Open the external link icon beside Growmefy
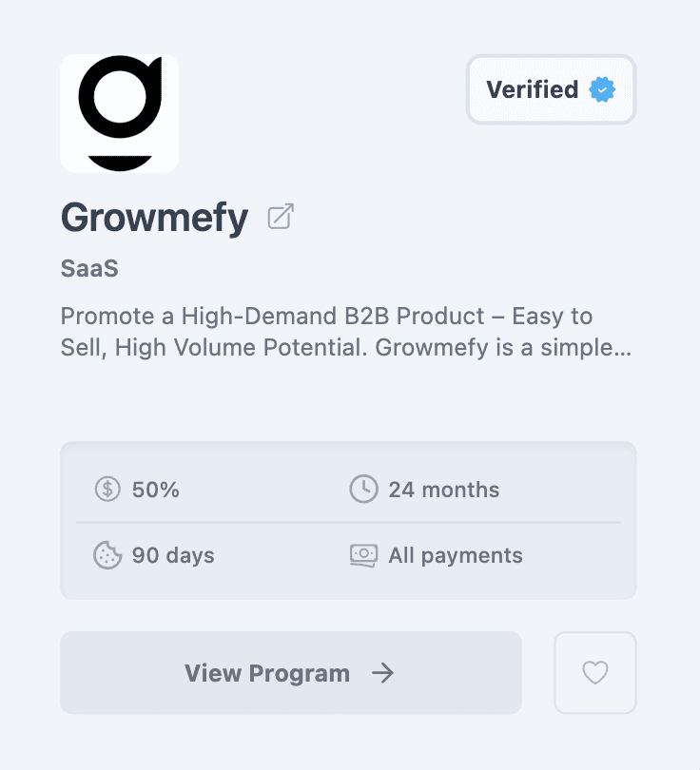Viewport: 700px width, 770px height. tap(278, 217)
